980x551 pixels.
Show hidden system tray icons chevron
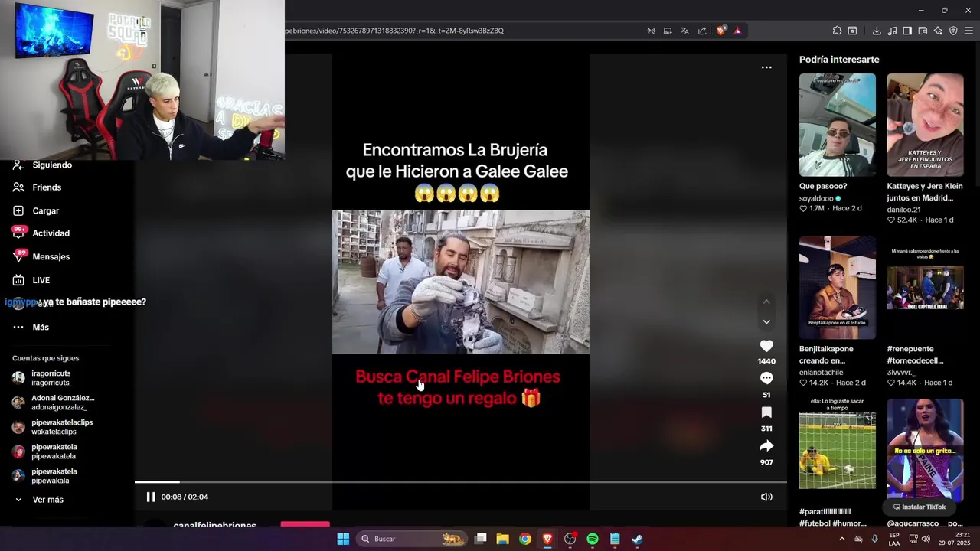[x=842, y=539]
